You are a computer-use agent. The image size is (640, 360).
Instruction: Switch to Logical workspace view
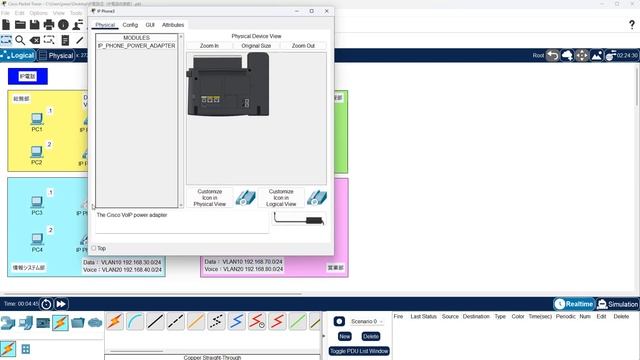(18, 55)
